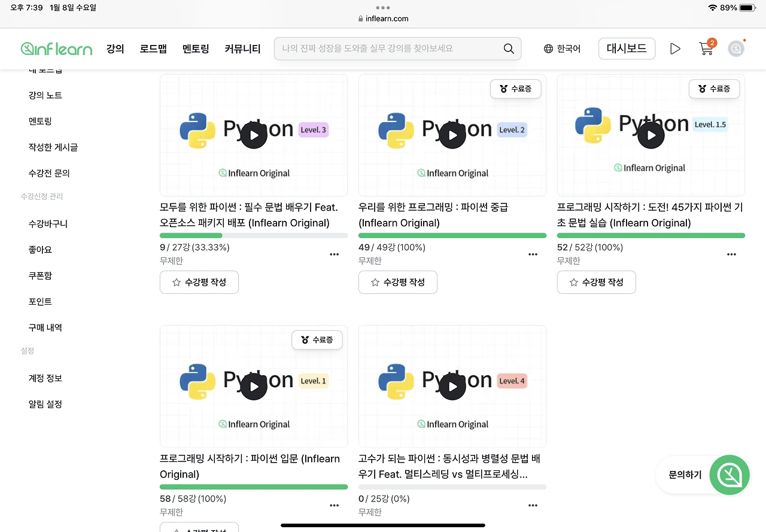766x532 pixels.
Task: Play the Python Level. 1 course video
Action: tap(254, 387)
